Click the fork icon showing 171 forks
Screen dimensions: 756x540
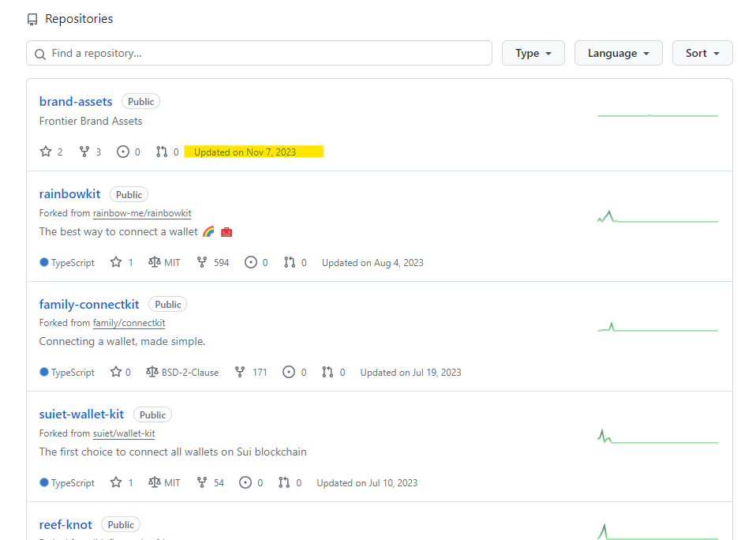click(240, 372)
